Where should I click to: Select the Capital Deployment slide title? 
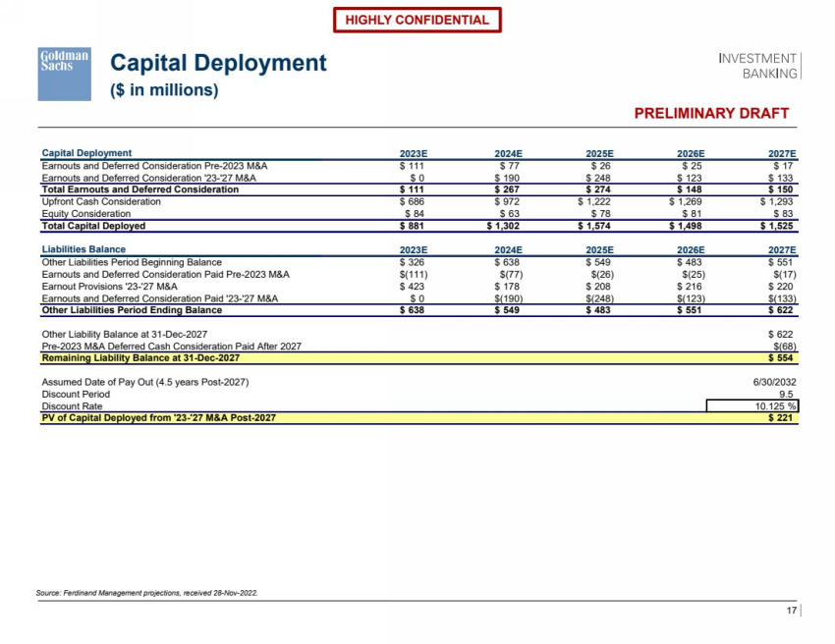click(x=217, y=63)
